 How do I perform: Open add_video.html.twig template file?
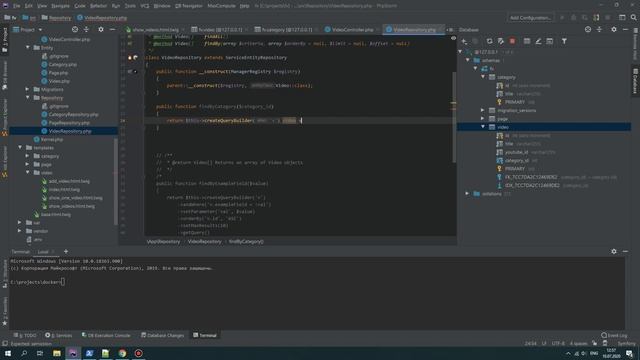69,181
